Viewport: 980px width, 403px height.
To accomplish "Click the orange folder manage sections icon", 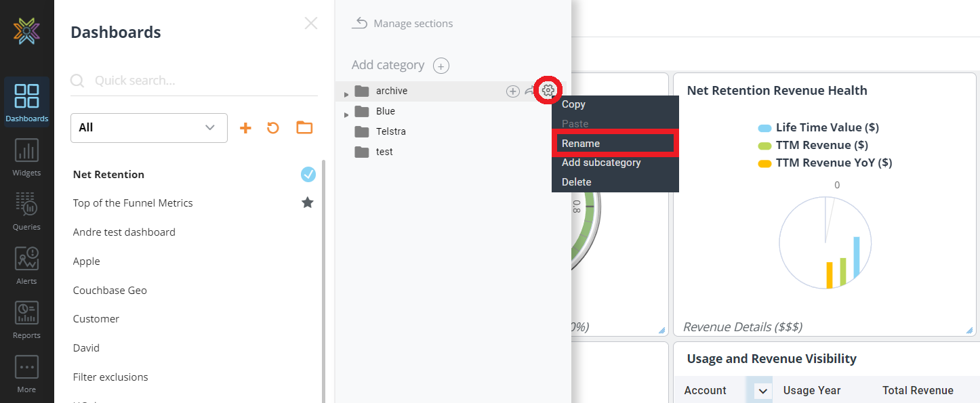I will pos(304,127).
